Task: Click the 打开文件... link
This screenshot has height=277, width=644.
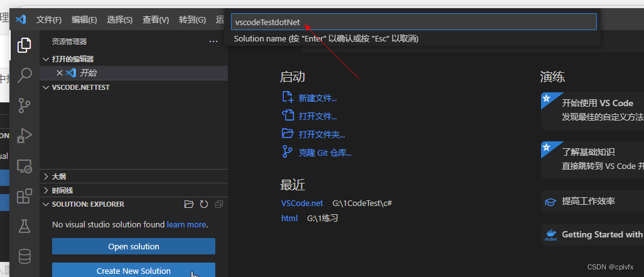Action: pos(318,116)
